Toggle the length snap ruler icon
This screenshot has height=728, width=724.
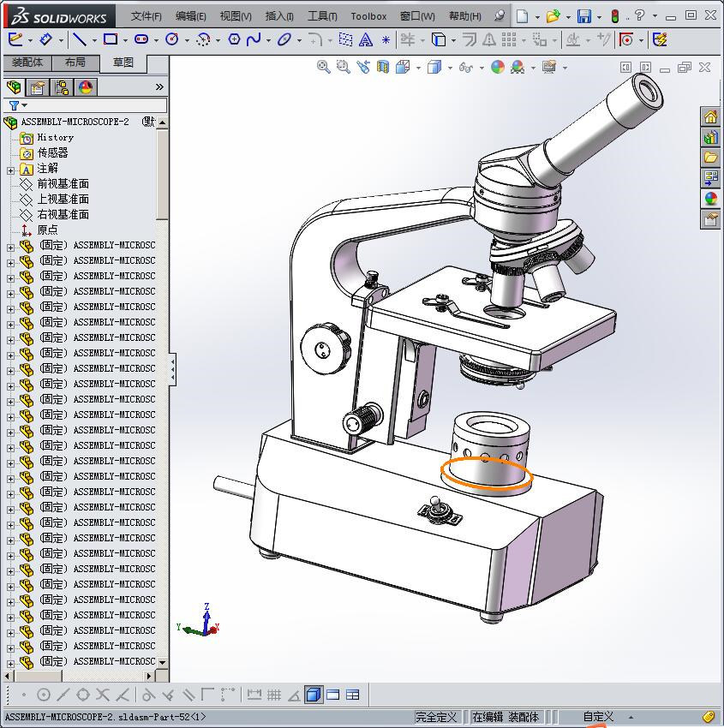[x=254, y=695]
